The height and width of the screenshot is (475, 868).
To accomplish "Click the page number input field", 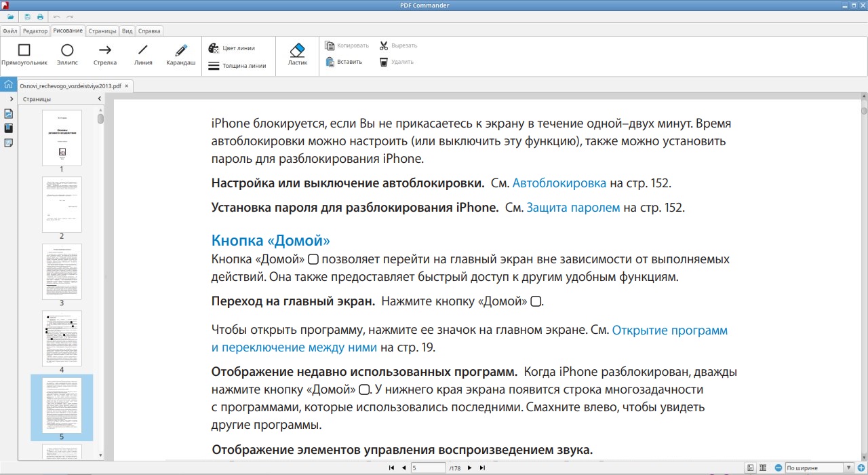I will 428,468.
